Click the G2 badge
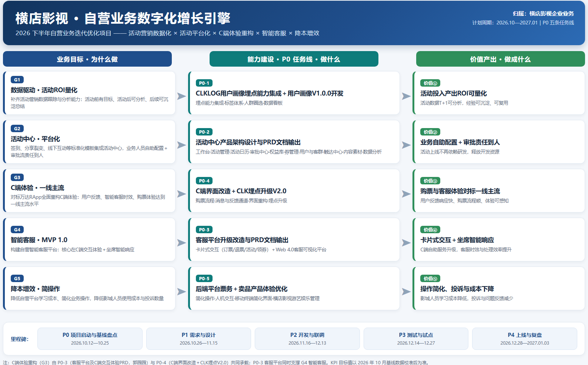 coord(17,128)
